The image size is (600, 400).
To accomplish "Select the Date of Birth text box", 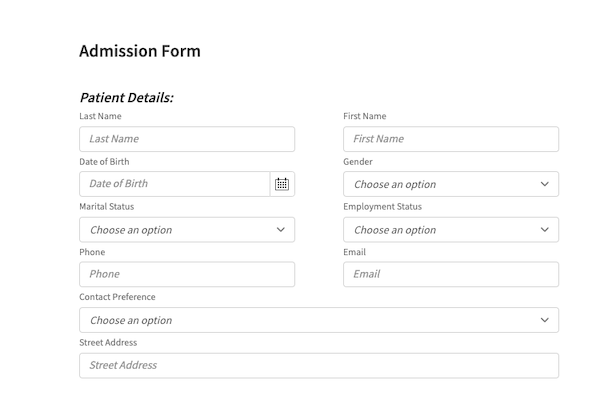I will [174, 184].
